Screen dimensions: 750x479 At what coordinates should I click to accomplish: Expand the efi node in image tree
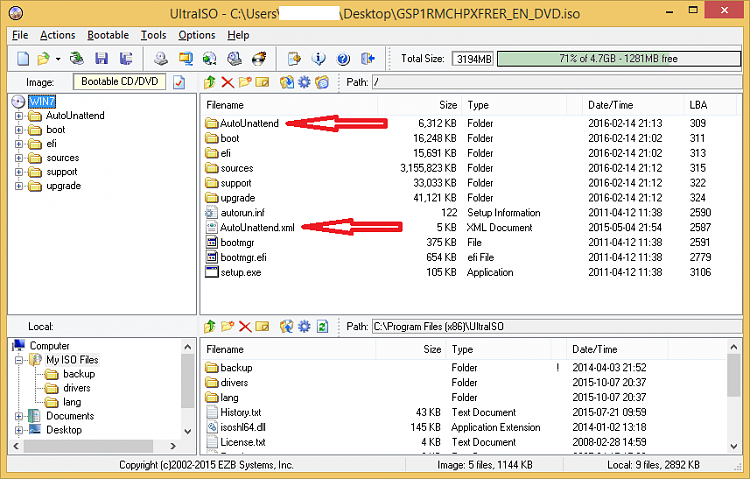coord(19,144)
